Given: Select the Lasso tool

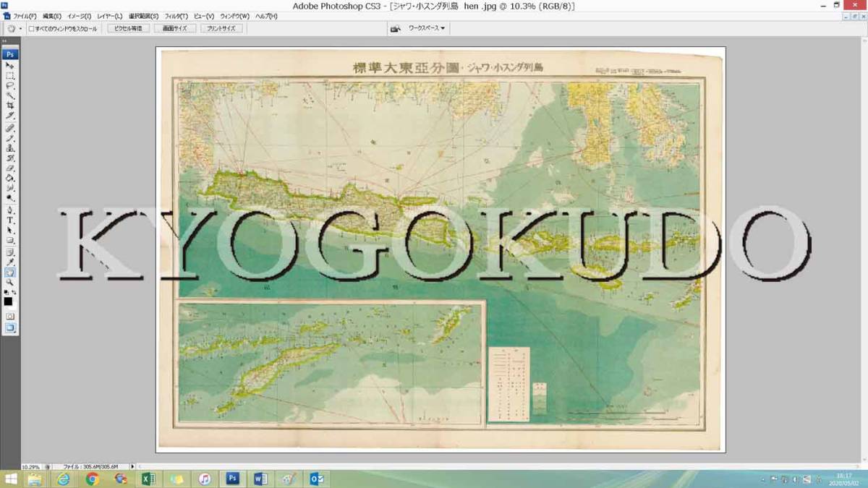Looking at the screenshot, I should pyautogui.click(x=10, y=85).
